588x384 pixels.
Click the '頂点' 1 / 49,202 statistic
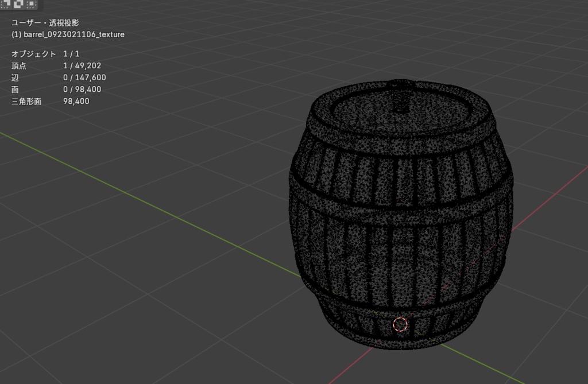pos(56,66)
